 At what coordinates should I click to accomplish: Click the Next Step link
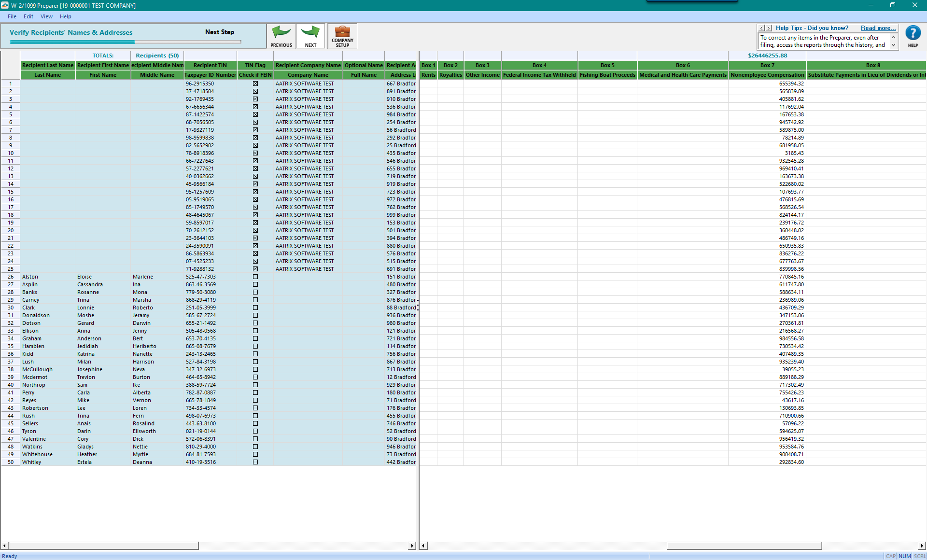[x=219, y=32]
